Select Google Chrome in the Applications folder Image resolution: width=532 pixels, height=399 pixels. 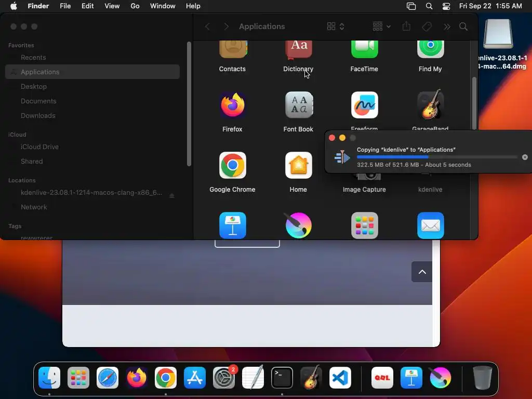(233, 165)
